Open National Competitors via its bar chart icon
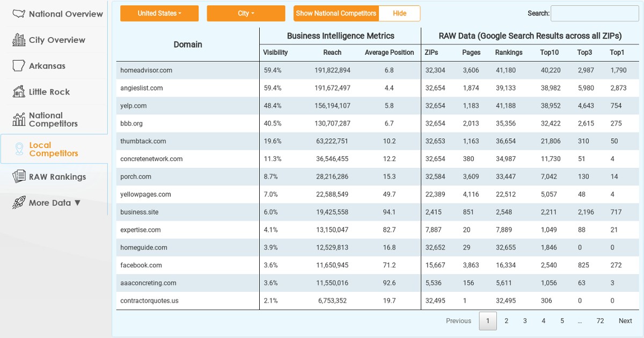 (19, 119)
